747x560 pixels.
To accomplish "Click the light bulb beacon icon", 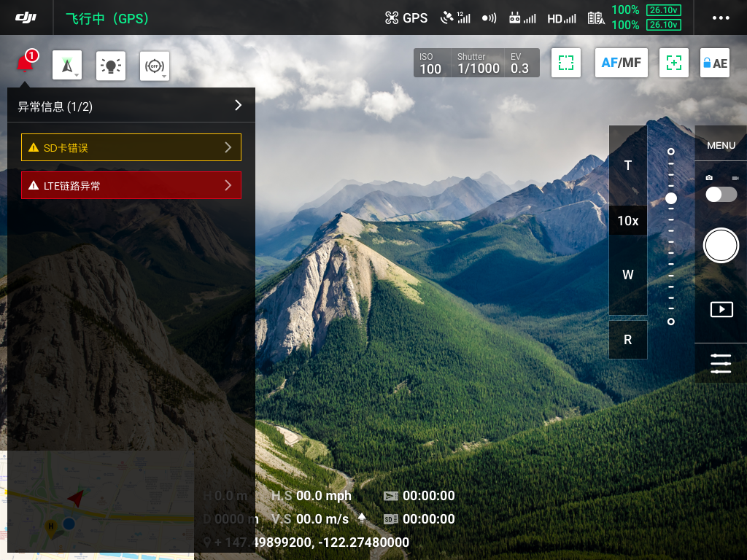I will [x=110, y=66].
